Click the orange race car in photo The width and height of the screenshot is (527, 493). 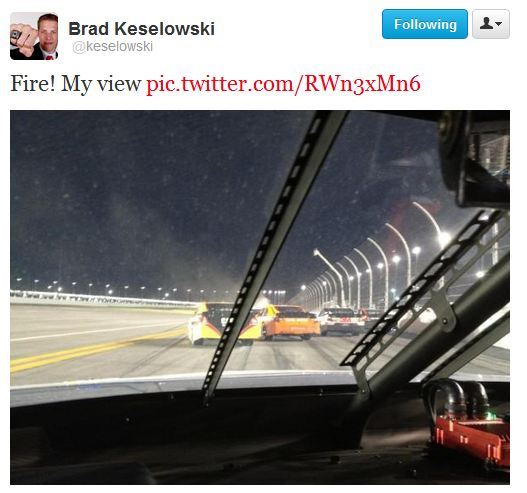291,322
